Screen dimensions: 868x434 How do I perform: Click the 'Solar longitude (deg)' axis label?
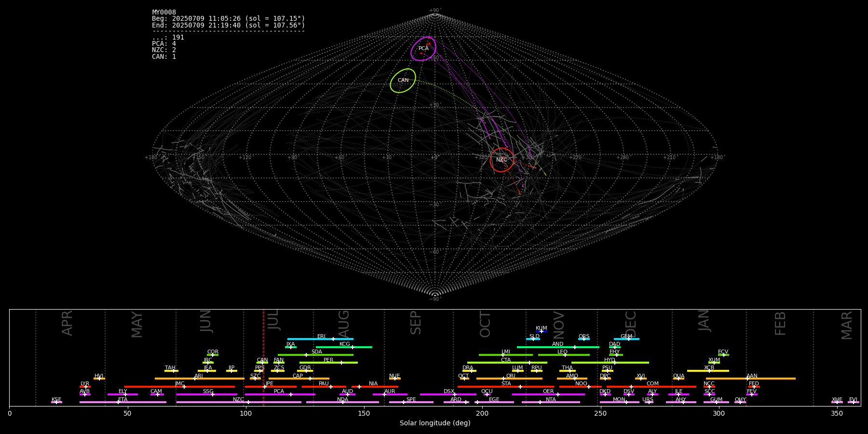tap(435, 423)
